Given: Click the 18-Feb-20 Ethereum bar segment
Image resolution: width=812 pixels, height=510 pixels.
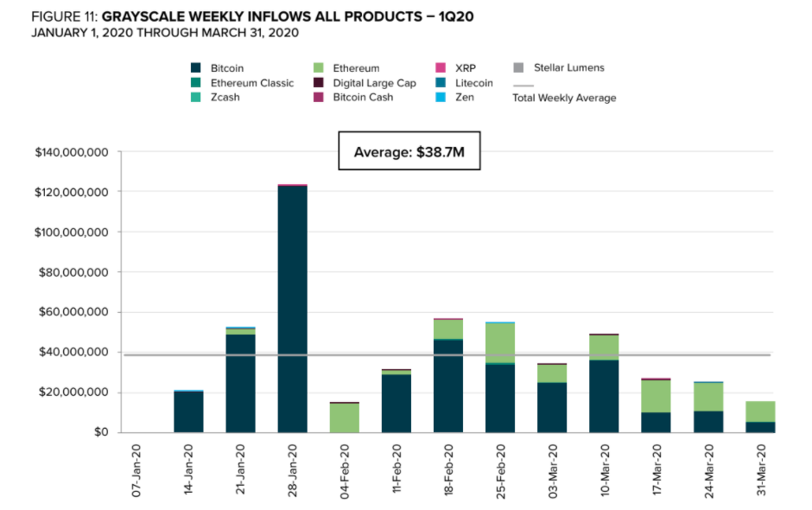Looking at the screenshot, I should 448,329.
